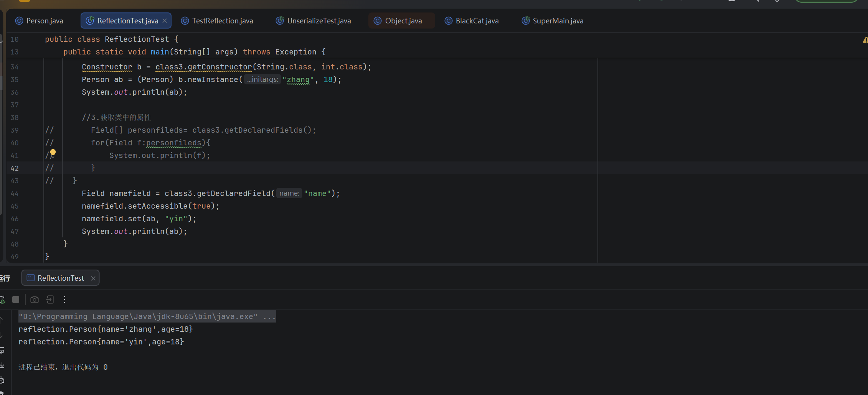Click the folded java.exe command line in console
Viewport: 868px width, 395px height.
[x=147, y=316]
